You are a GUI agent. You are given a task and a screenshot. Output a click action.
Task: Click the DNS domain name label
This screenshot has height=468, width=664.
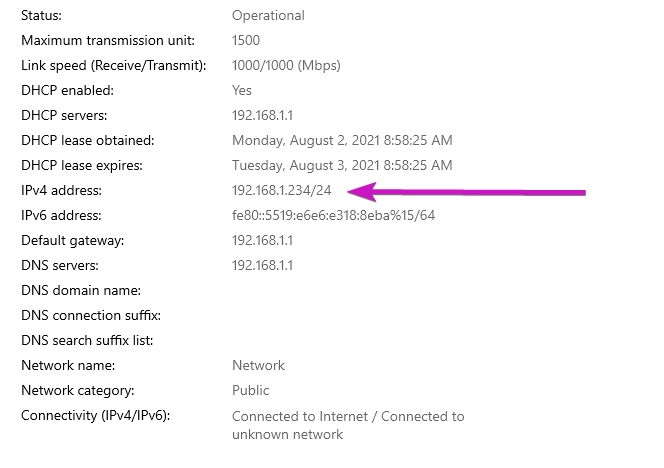coord(81,291)
